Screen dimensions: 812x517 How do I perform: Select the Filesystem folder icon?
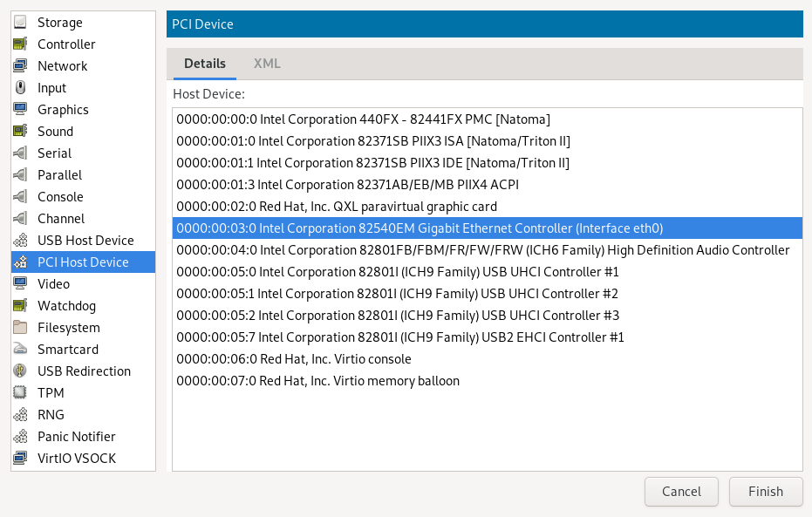21,328
